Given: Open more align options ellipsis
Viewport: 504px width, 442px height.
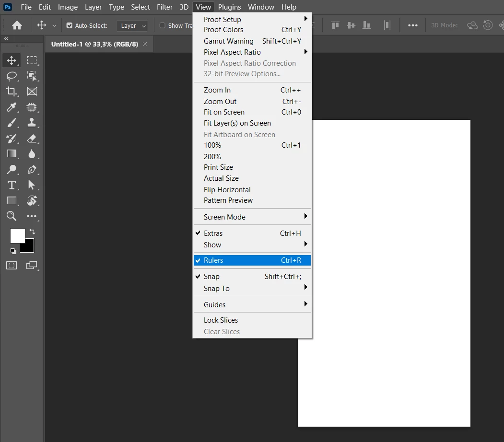Looking at the screenshot, I should coord(413,25).
